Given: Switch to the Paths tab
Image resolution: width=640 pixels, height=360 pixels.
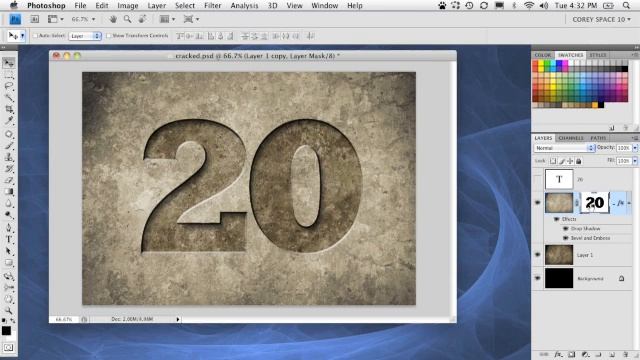Looking at the screenshot, I should click(x=598, y=138).
